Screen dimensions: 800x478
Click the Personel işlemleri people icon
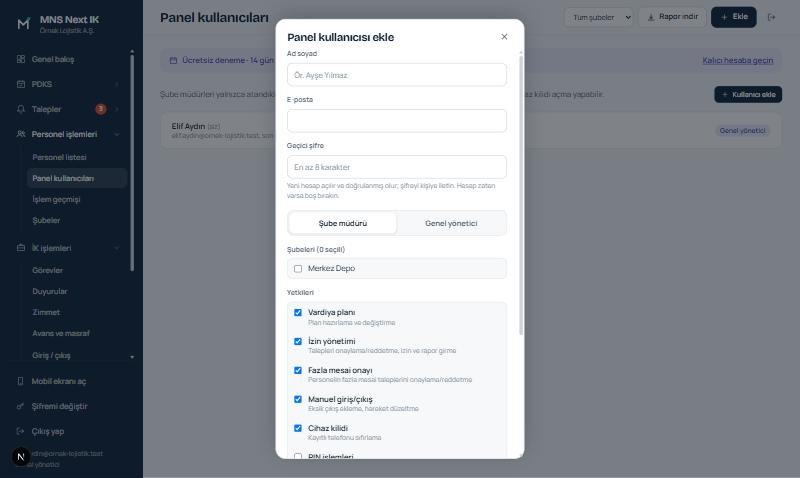21,134
